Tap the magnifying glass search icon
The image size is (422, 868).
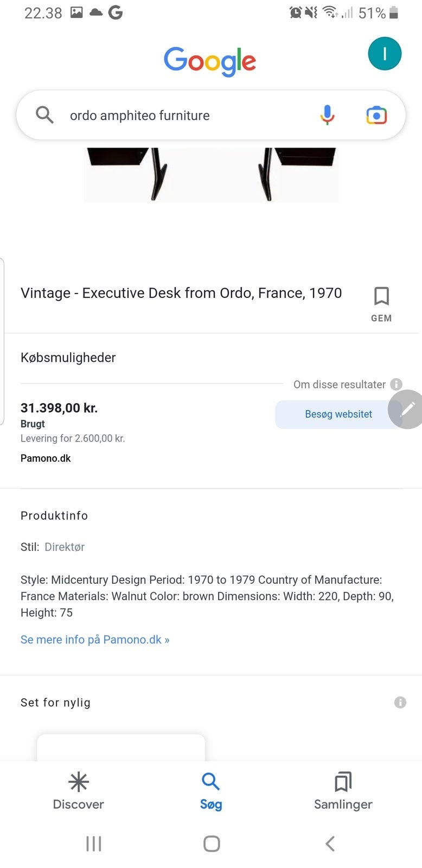(x=45, y=115)
